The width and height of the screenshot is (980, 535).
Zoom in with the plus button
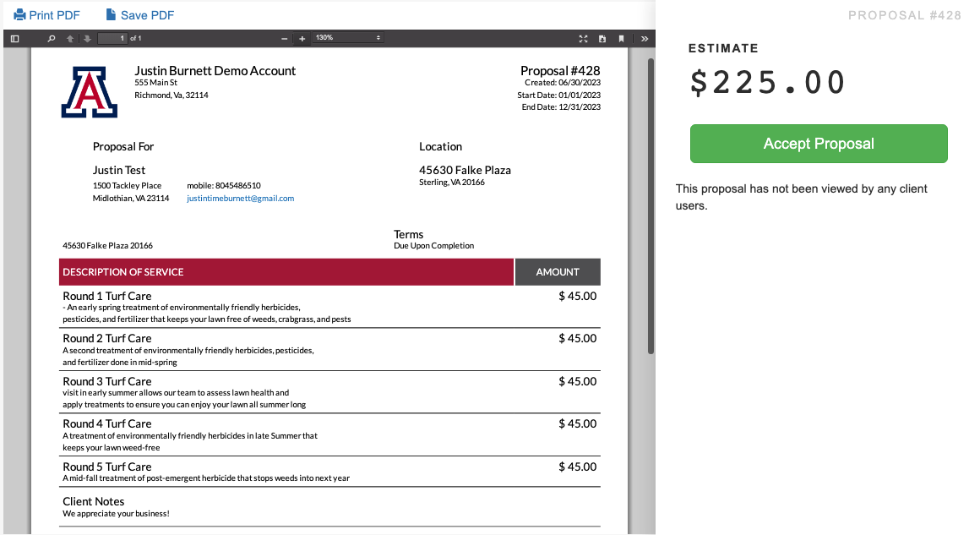pos(302,38)
